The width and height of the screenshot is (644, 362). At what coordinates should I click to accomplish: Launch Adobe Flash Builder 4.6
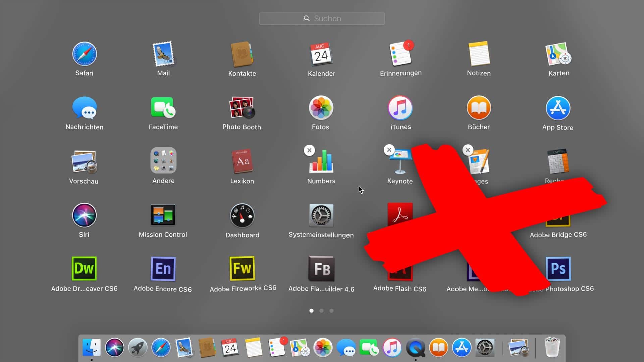click(x=321, y=269)
